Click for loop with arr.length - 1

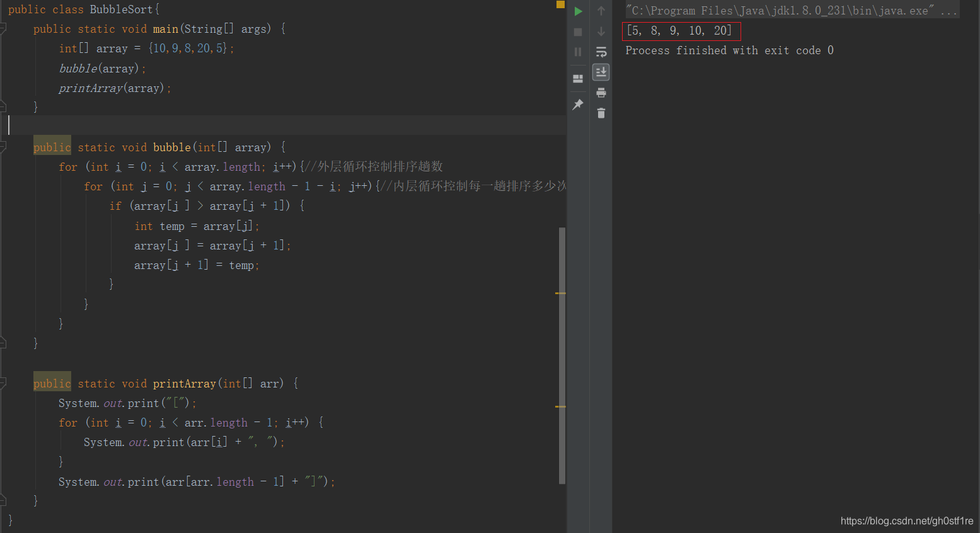click(191, 423)
